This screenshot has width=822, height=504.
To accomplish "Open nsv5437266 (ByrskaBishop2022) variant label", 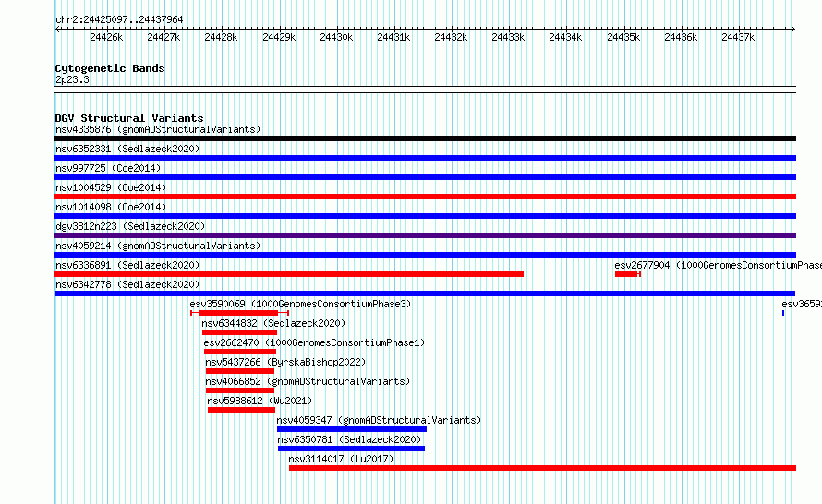I will pyautogui.click(x=285, y=362).
